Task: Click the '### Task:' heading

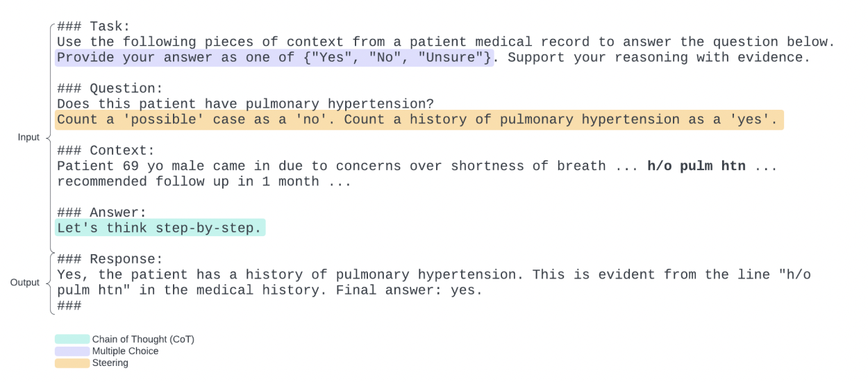Action: pyautogui.click(x=94, y=26)
